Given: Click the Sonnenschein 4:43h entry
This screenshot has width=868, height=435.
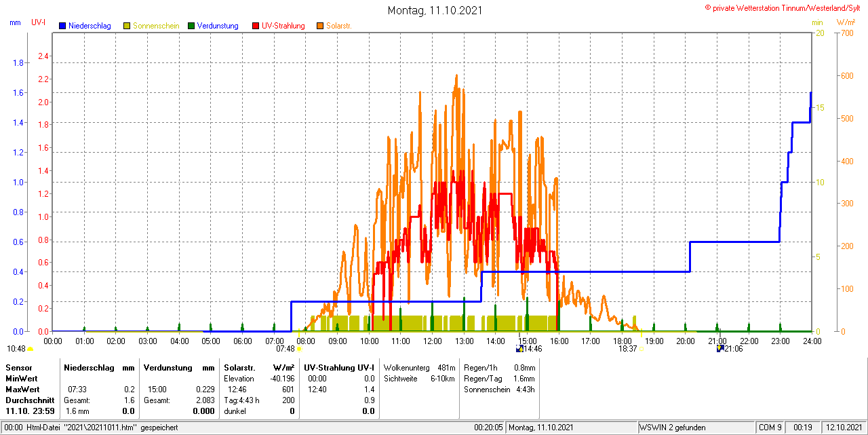Looking at the screenshot, I should (500, 390).
